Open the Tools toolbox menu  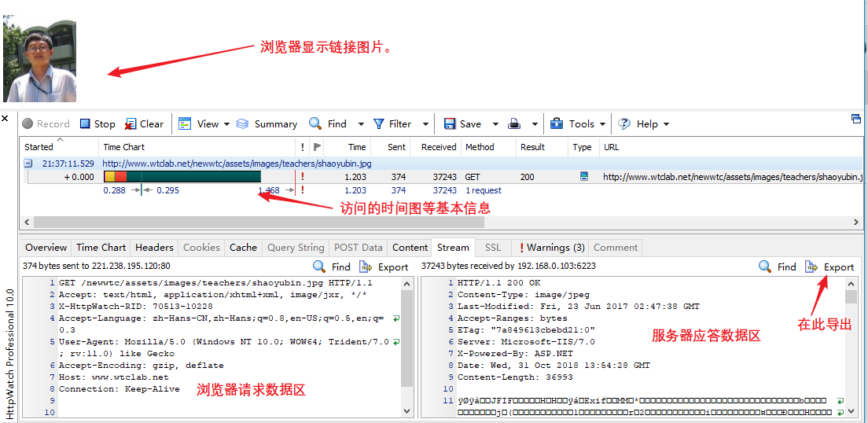click(x=572, y=124)
